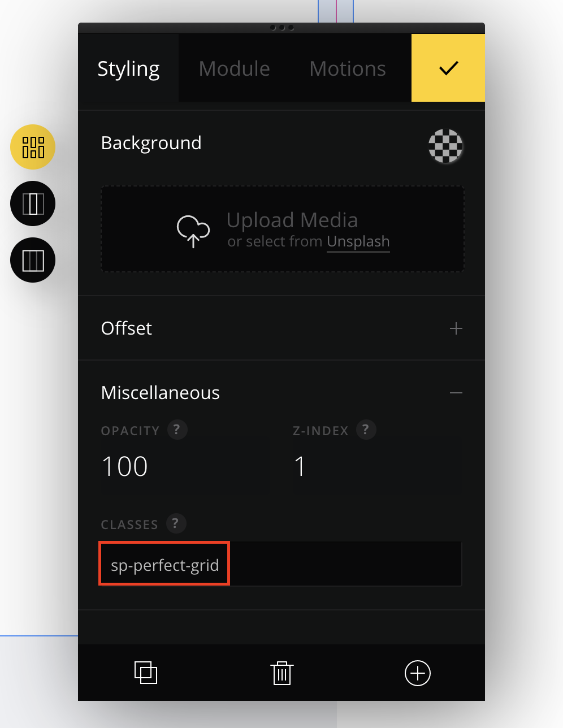
Task: Click the add element plus icon
Action: 418,673
